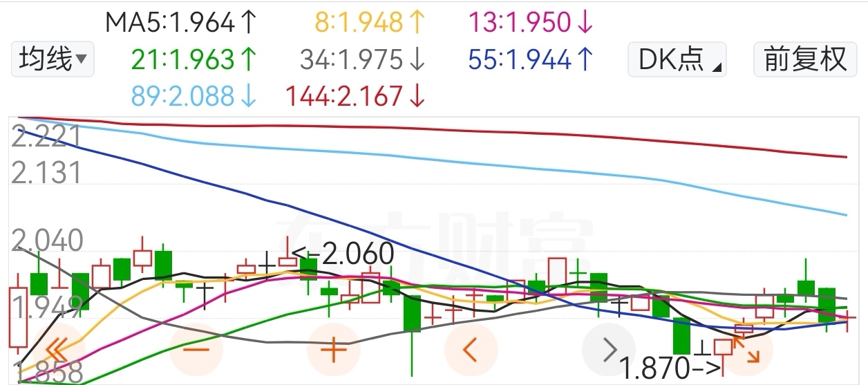868x385 pixels.
Task: Move the chart right with the gray chevron
Action: click(x=610, y=350)
